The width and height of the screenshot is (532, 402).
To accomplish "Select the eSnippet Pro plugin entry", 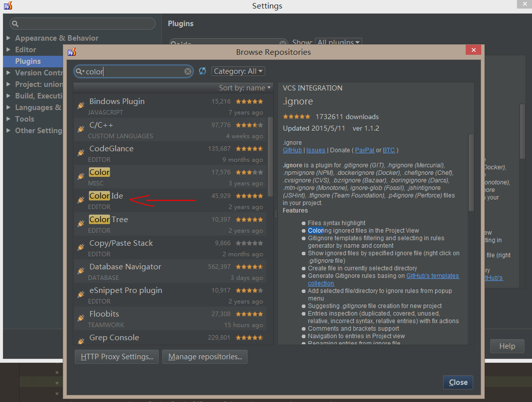I will pos(170,295).
